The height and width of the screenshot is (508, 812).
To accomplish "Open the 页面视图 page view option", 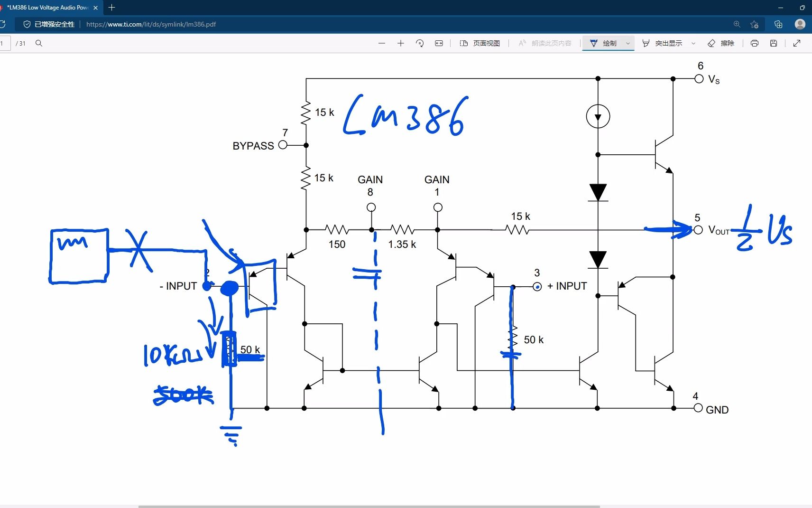I will pyautogui.click(x=480, y=43).
